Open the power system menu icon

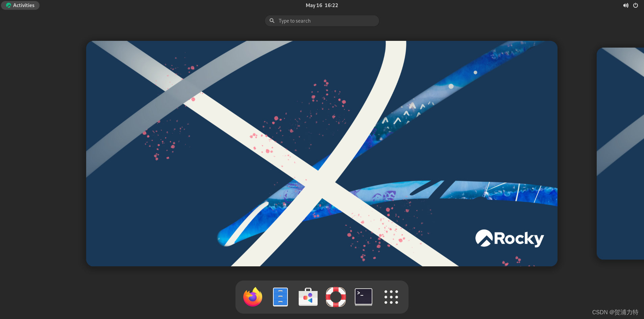tap(636, 5)
